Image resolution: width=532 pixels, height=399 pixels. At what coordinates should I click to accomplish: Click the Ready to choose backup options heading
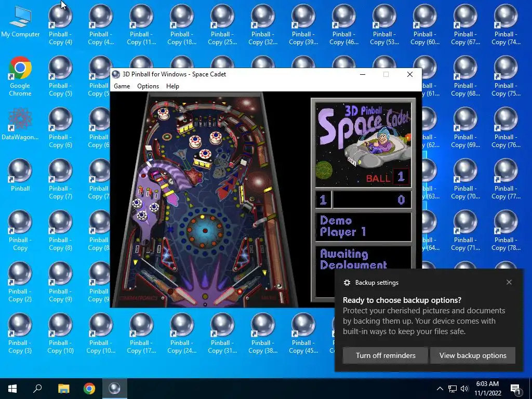coord(402,300)
